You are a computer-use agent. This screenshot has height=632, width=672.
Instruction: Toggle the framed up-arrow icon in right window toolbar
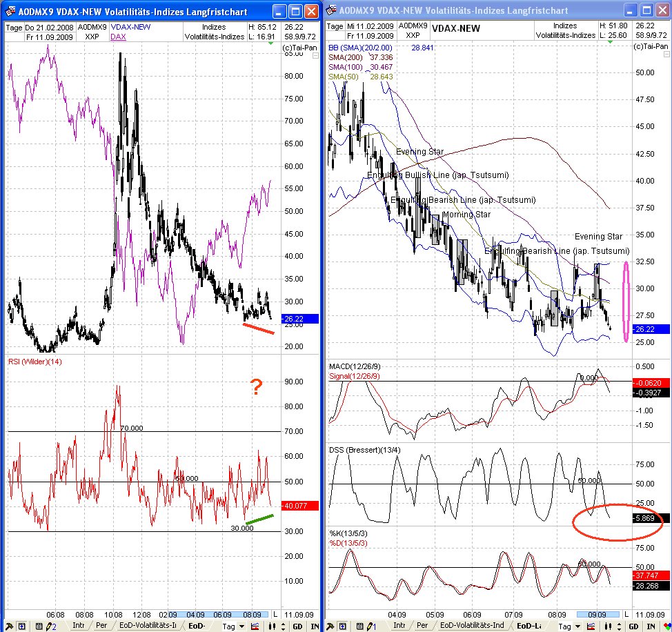342,626
